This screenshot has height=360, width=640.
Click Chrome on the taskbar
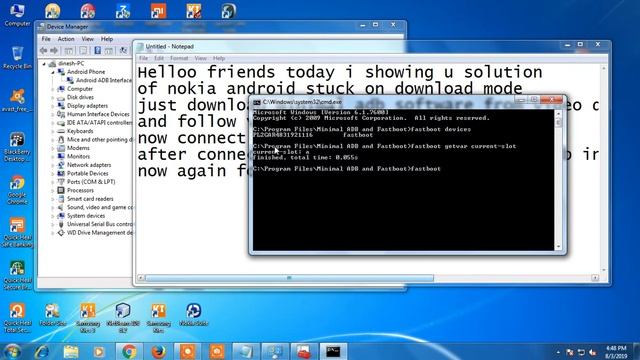pyautogui.click(x=129, y=351)
